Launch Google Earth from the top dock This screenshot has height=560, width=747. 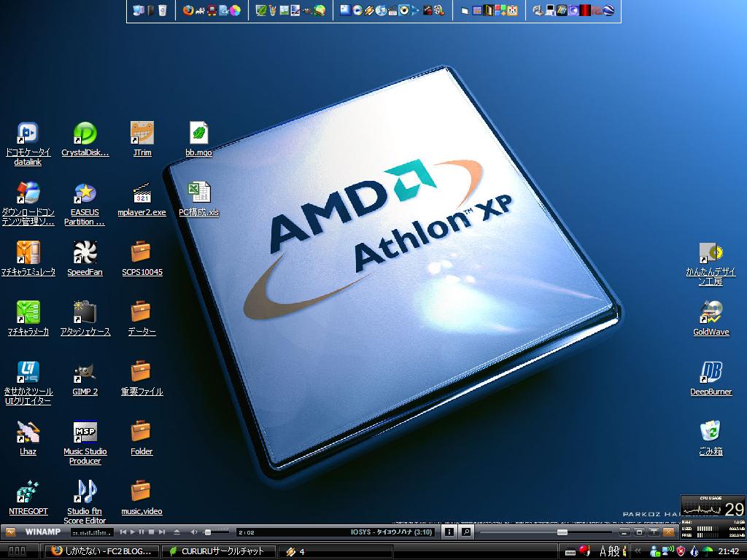tap(608, 10)
